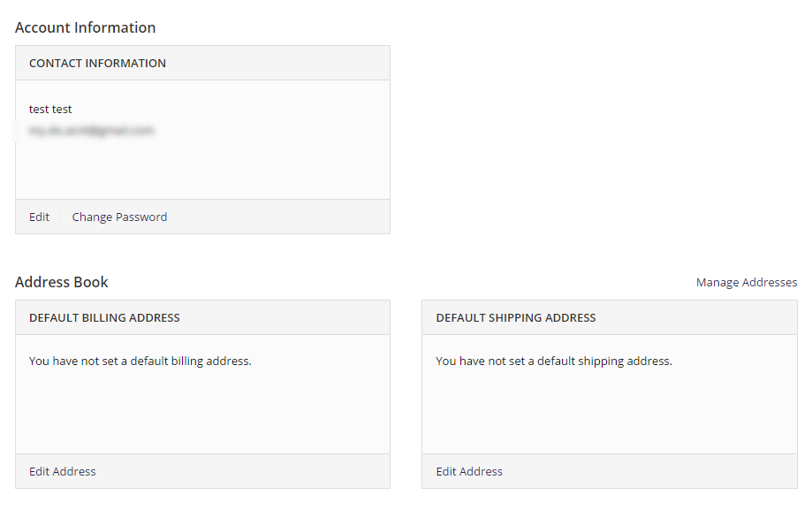Click the blurred email address

coord(91,131)
